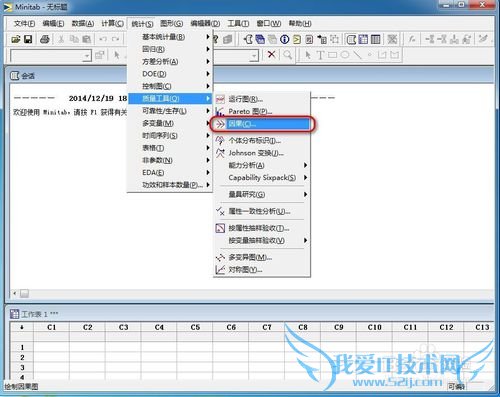Open the 编辑(E) menu
Image resolution: width=500 pixels, height=397 pixels.
53,23
